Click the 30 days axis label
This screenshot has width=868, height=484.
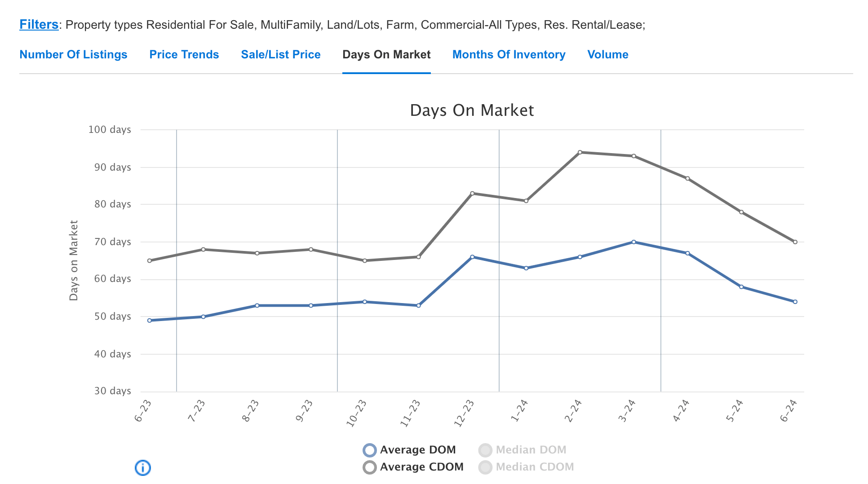112,391
